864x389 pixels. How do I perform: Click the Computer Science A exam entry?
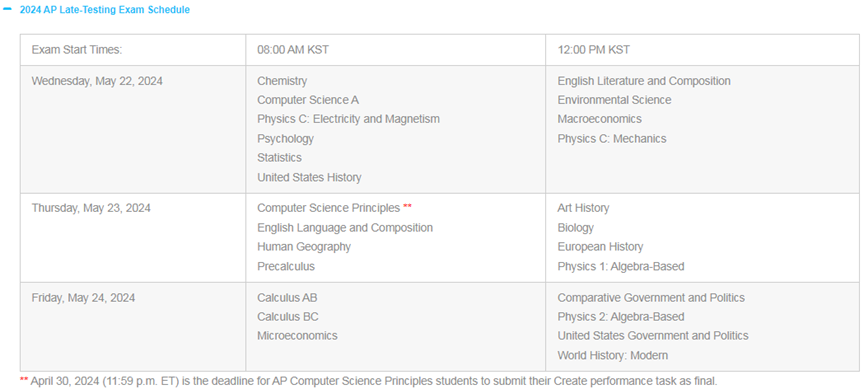coord(308,100)
